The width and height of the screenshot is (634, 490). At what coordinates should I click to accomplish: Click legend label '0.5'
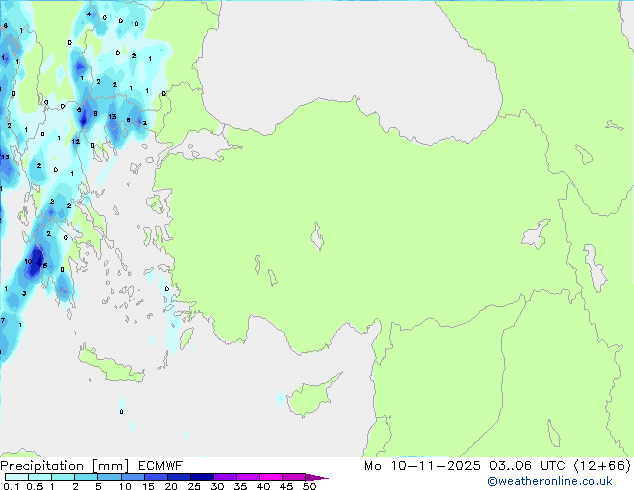[x=35, y=486]
